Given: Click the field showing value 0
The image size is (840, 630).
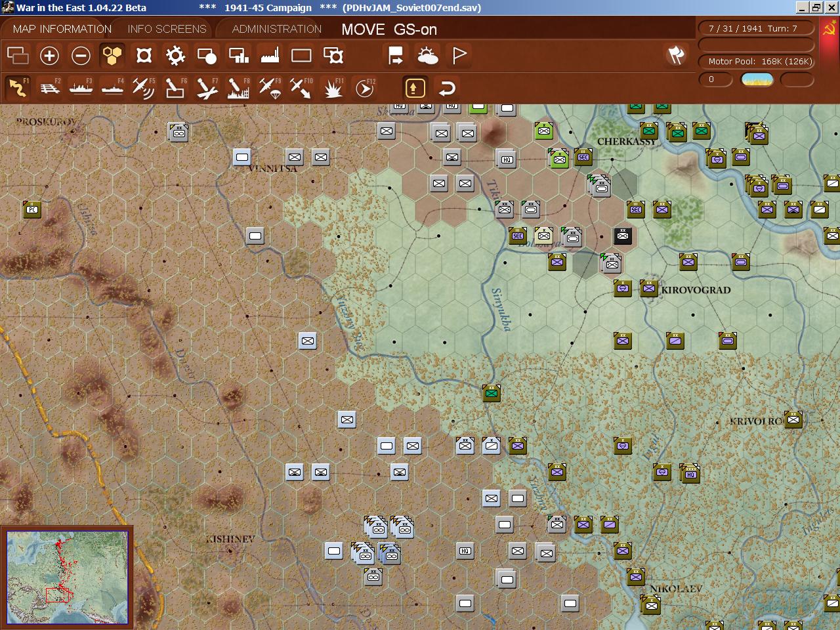Looking at the screenshot, I should (x=717, y=79).
